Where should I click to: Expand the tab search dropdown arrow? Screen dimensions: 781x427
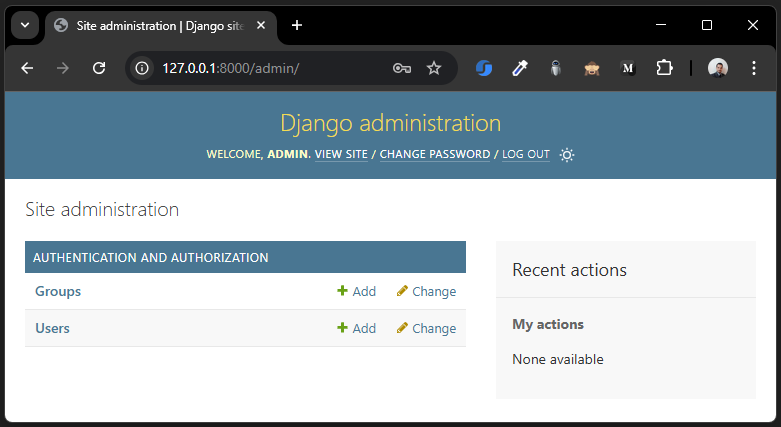click(x=24, y=25)
